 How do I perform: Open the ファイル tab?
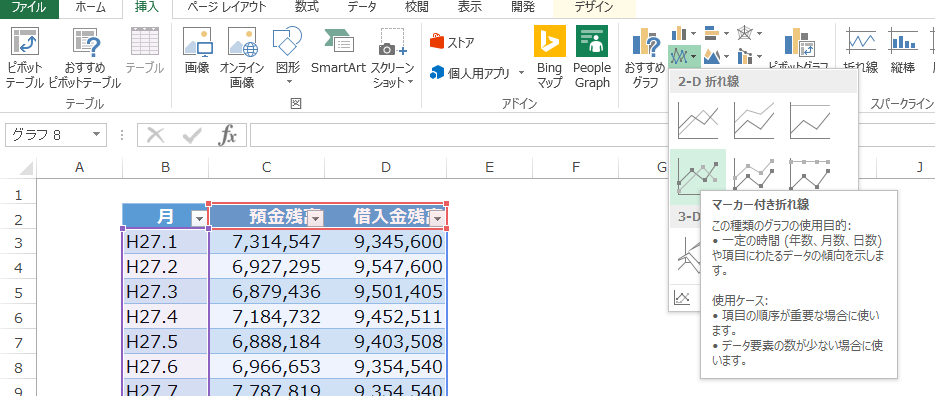pos(29,8)
